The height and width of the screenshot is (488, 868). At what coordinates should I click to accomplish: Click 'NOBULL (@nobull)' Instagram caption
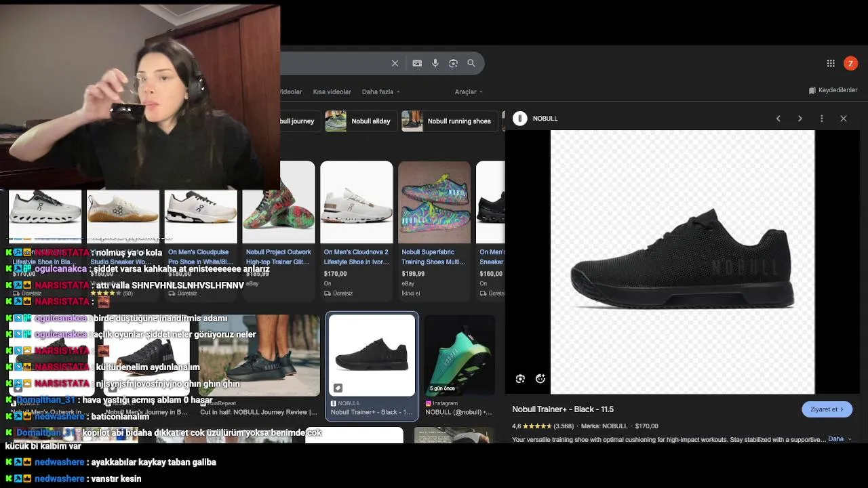pyautogui.click(x=458, y=412)
